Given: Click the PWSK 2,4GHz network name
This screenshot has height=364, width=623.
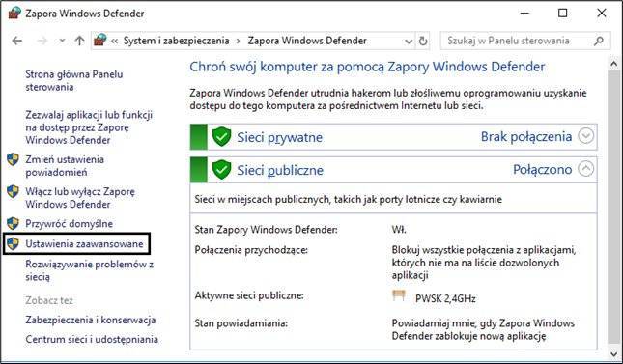Looking at the screenshot, I should pyautogui.click(x=445, y=298).
